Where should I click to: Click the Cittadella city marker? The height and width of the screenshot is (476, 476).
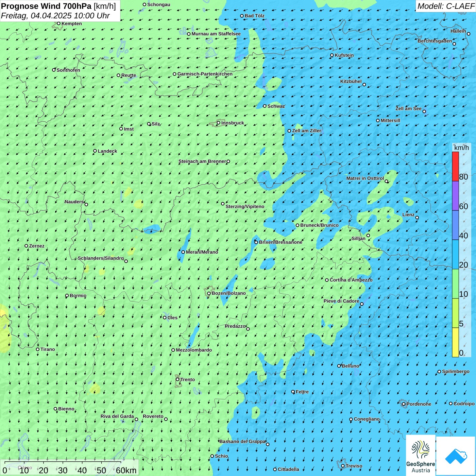click(x=275, y=469)
